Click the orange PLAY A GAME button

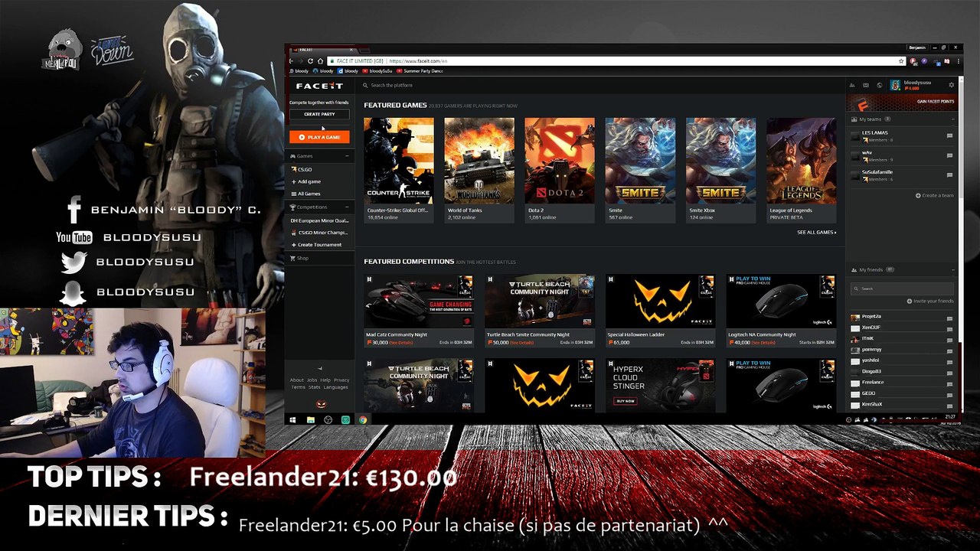(x=319, y=137)
